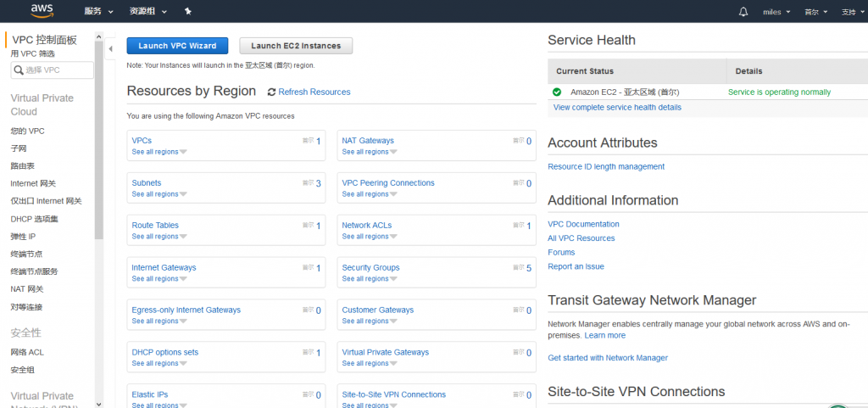Click the Refresh Resources circular arrows icon
The width and height of the screenshot is (868, 408).
point(271,92)
